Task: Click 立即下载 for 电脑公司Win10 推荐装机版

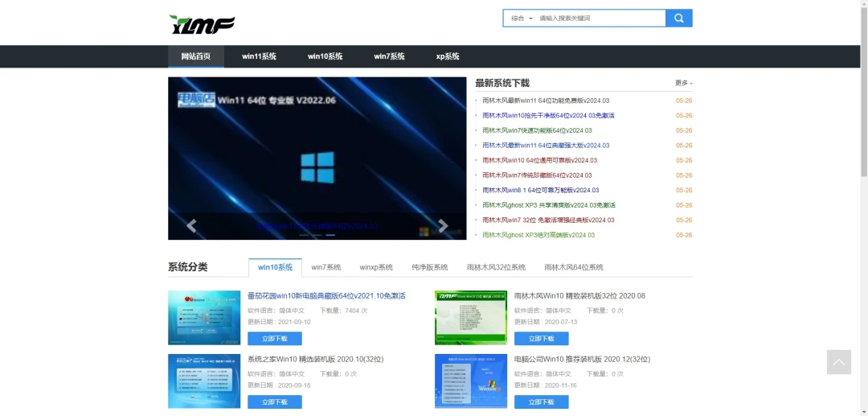Action: pos(542,402)
